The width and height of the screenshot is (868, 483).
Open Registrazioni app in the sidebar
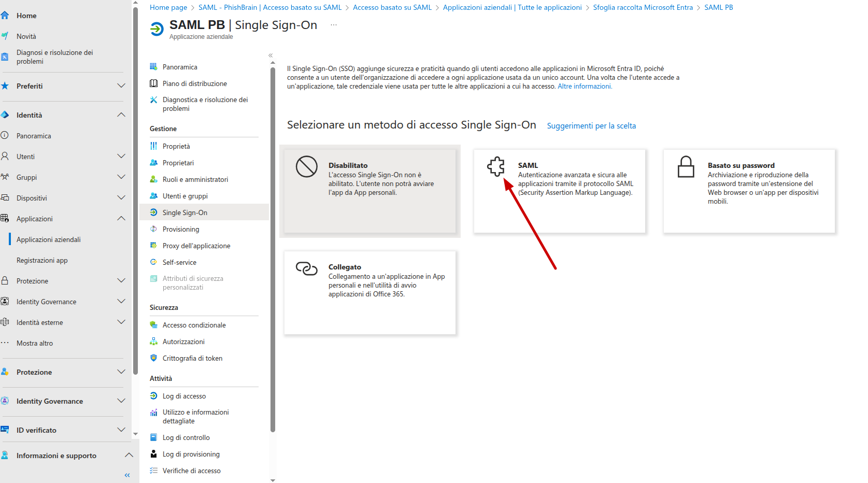(42, 260)
